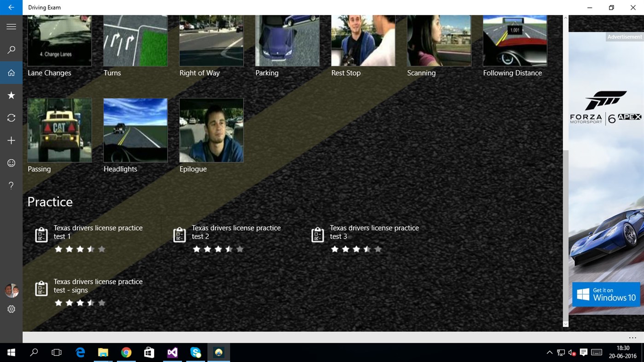This screenshot has width=644, height=362.
Task: Open the navigation hamburger menu
Action: point(11,26)
